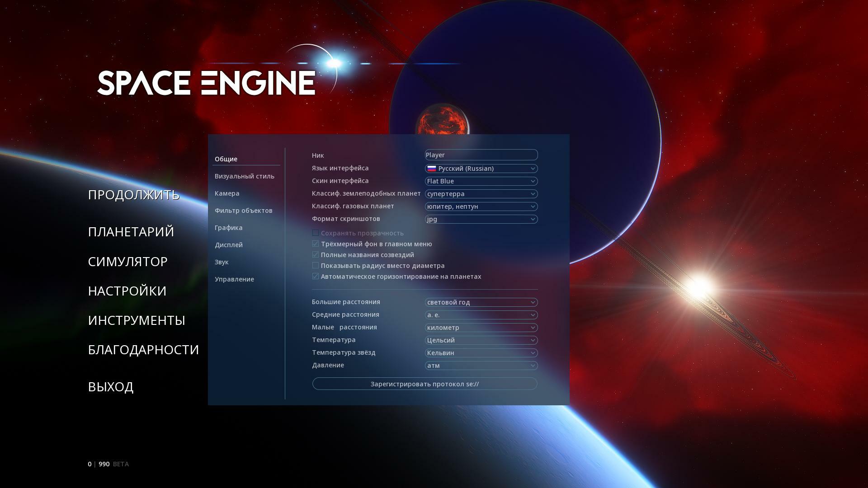The image size is (868, 488).
Task: Click ВЫХОД to quit
Action: (x=111, y=387)
